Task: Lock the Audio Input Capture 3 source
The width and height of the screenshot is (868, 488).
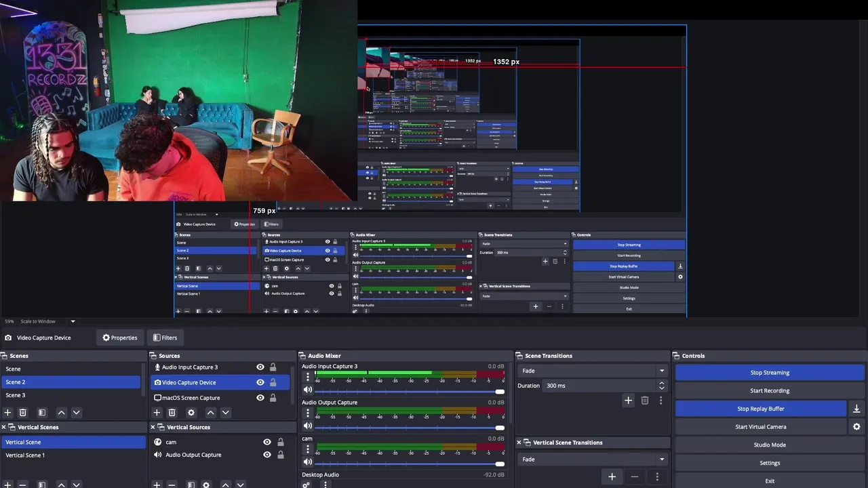Action: click(x=273, y=367)
